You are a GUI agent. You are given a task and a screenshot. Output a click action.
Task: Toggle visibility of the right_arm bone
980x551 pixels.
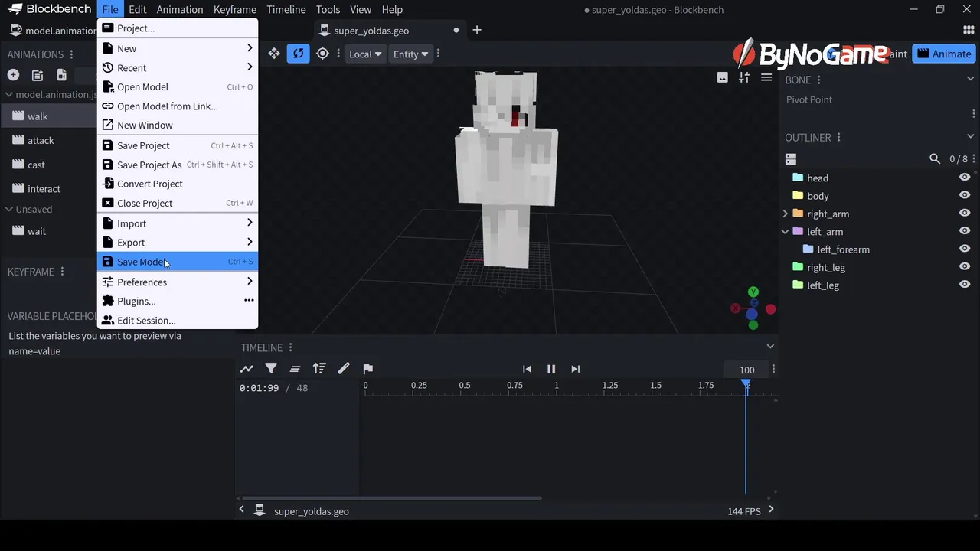coord(965,214)
